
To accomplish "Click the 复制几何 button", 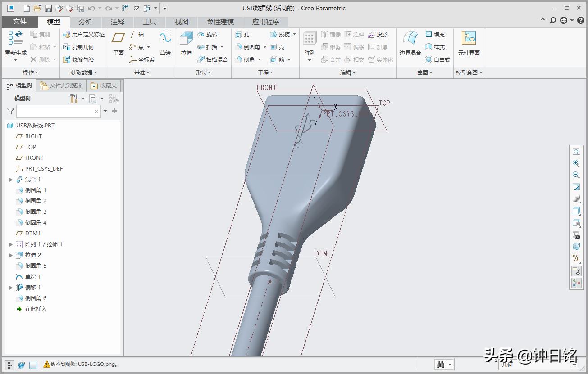I will click(x=78, y=47).
